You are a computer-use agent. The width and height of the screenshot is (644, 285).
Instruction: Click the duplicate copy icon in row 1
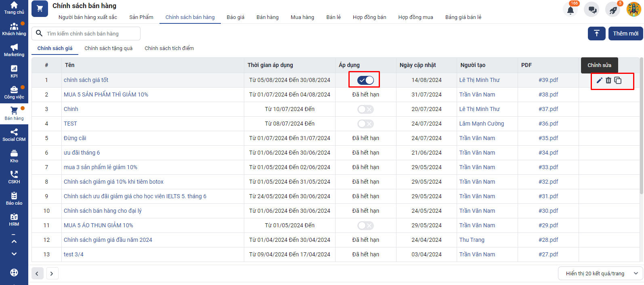(618, 80)
